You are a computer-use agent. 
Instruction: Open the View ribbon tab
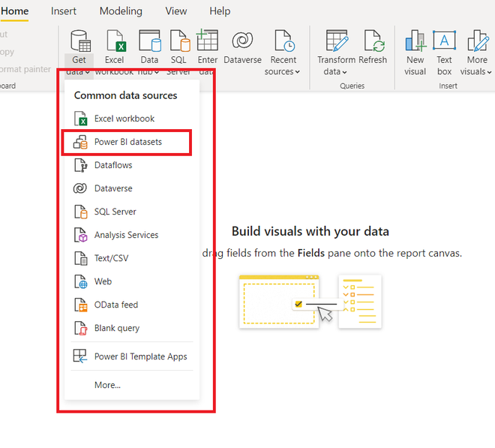[176, 11]
